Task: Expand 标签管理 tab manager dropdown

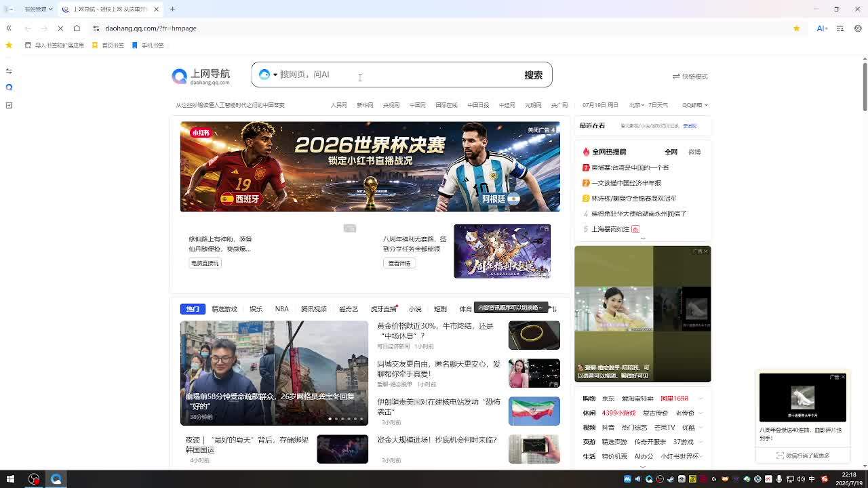Action: point(38,9)
